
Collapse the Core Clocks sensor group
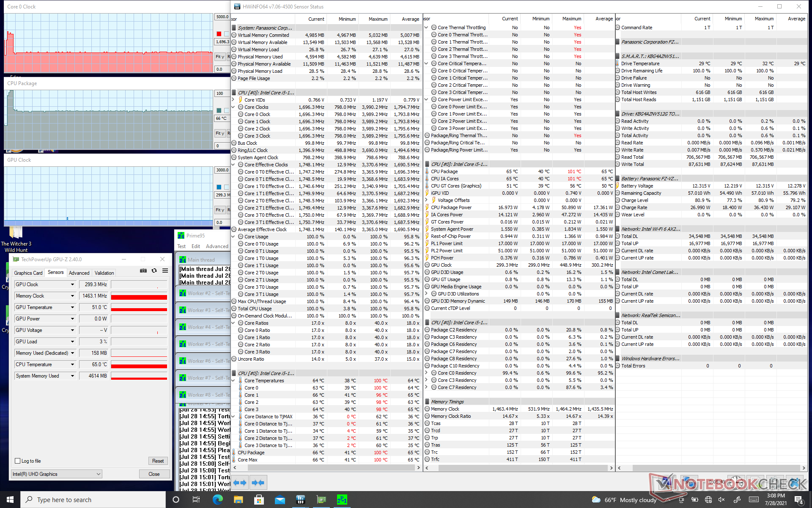[x=233, y=107]
